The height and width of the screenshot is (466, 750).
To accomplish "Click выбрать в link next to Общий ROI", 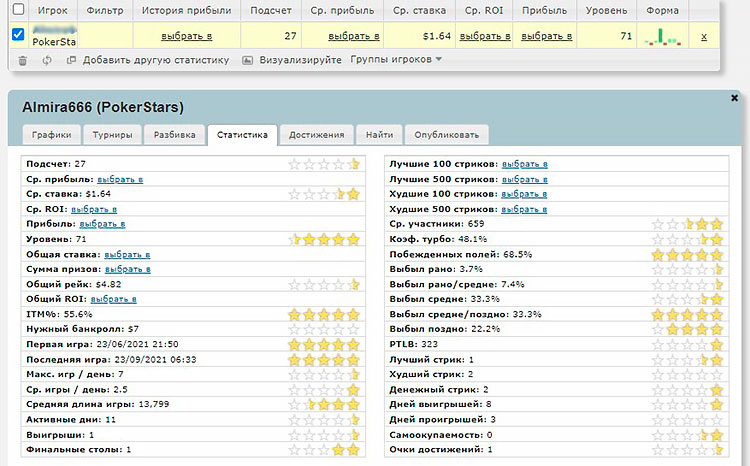I will (114, 299).
